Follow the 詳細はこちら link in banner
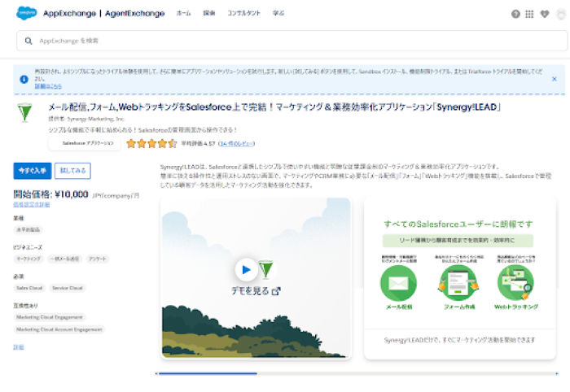Screen dimensions: 570x392 tap(48, 86)
